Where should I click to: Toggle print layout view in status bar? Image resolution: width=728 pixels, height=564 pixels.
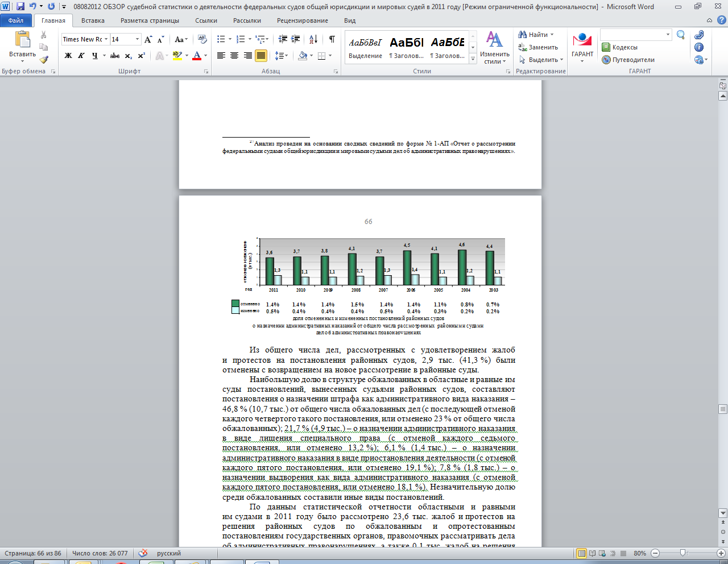pyautogui.click(x=581, y=553)
